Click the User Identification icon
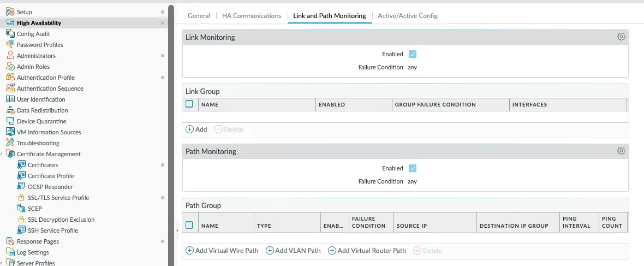The image size is (644, 266). tap(10, 99)
